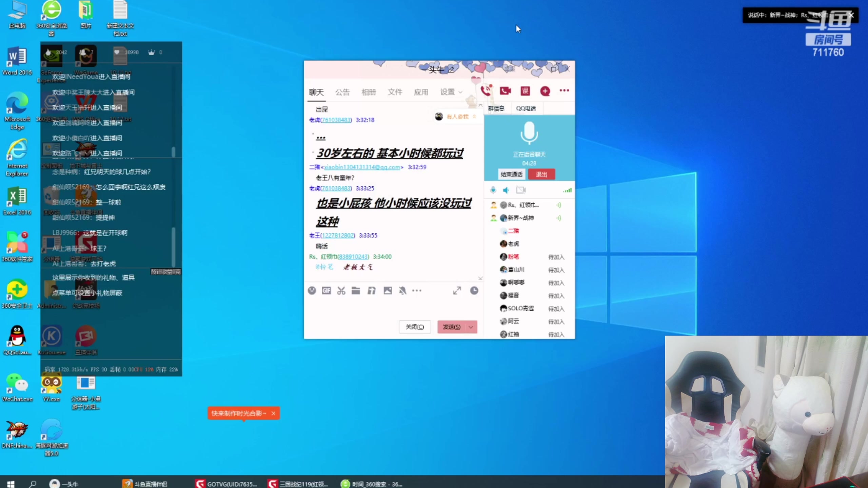This screenshot has width=868, height=488.
Task: Select the 聊天 tab
Action: (x=316, y=92)
